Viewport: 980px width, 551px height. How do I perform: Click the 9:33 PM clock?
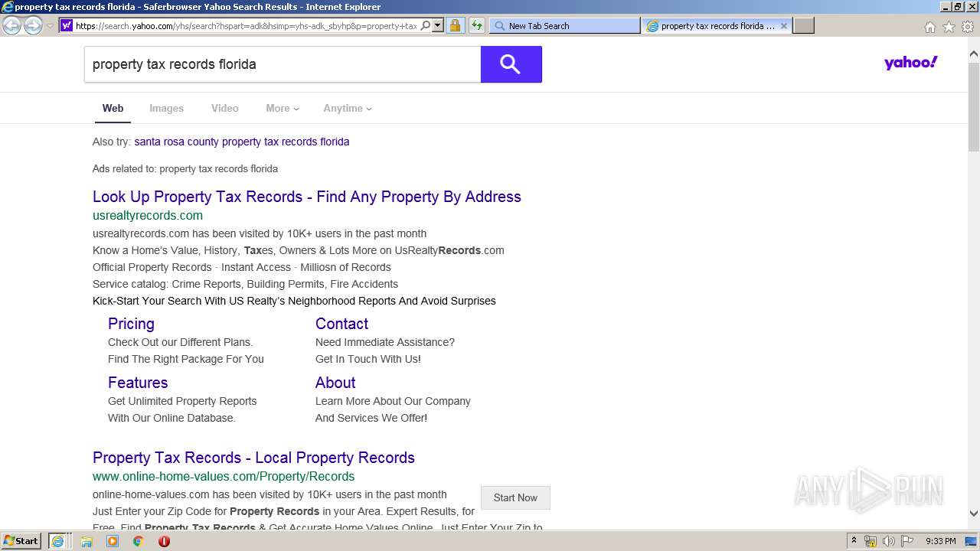[940, 541]
